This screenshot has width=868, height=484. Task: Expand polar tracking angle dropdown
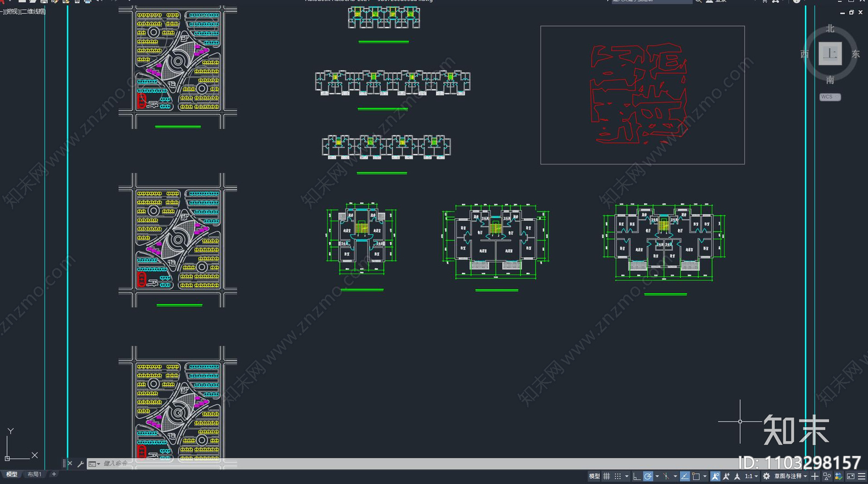[657, 476]
